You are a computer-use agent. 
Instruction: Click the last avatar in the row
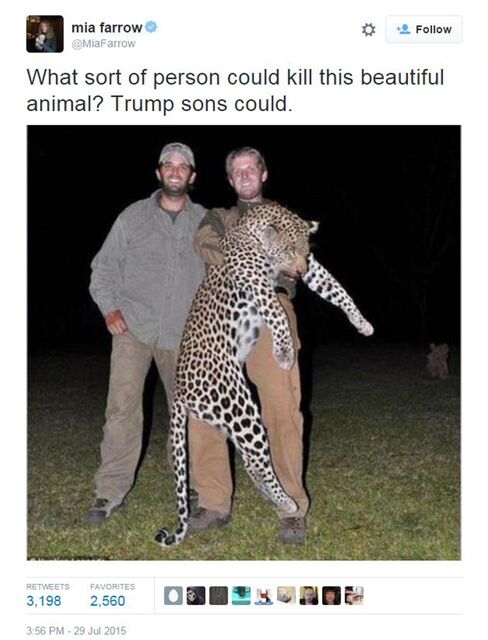[354, 596]
